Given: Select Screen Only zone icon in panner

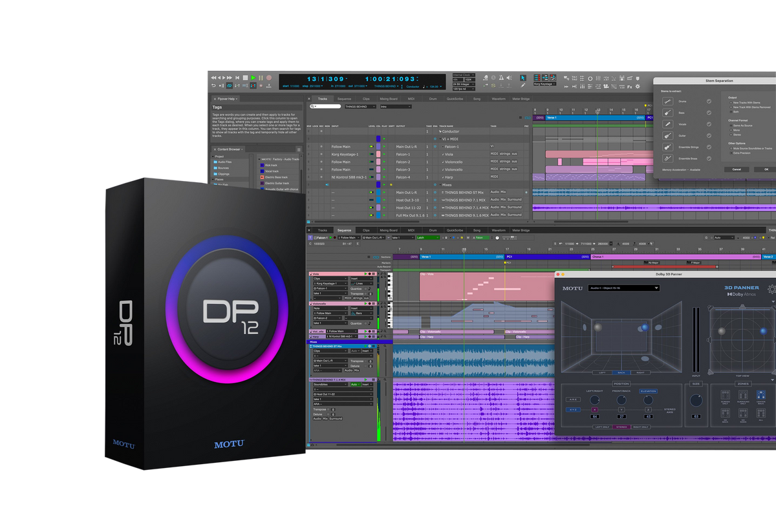Looking at the screenshot, I should click(x=725, y=395).
